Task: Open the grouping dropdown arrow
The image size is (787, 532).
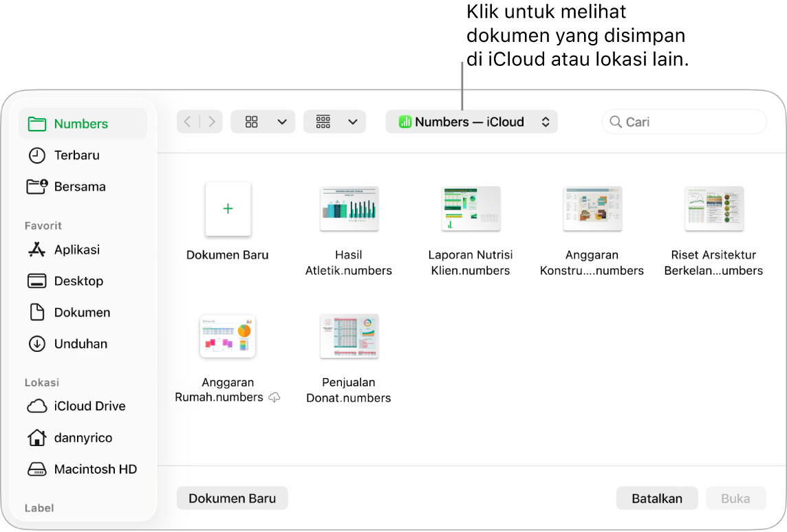Action: (x=353, y=122)
